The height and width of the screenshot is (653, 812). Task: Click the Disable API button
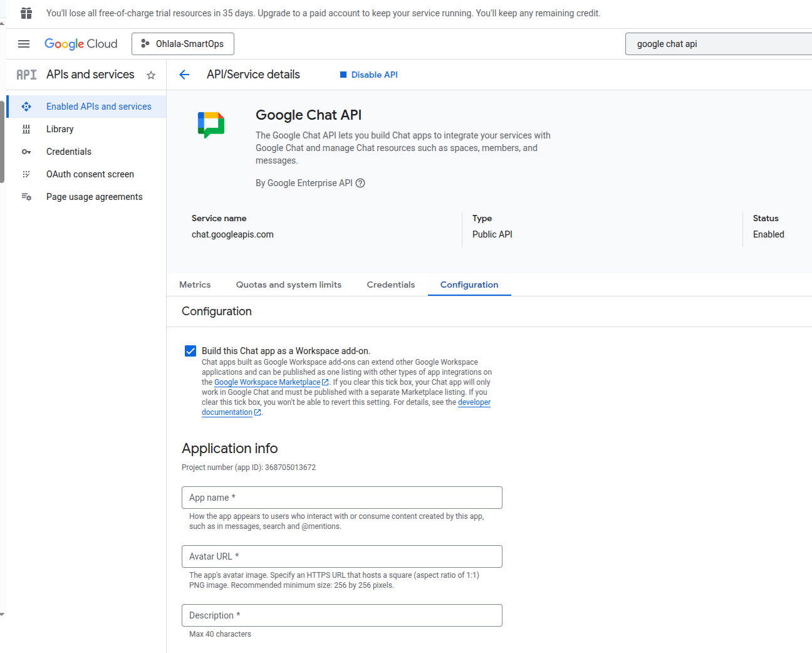[368, 75]
